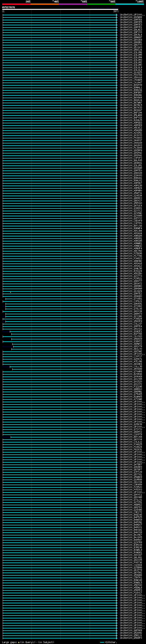Select the UniRef100_B9FBM7 label
Screen dimensions: 146x644
click(131, 93)
